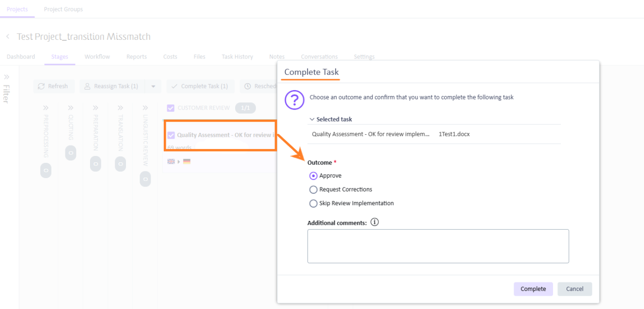Toggle the CUSTOMER REVIEW stage checkbox
Screen dimensions: 644x309
click(171, 108)
